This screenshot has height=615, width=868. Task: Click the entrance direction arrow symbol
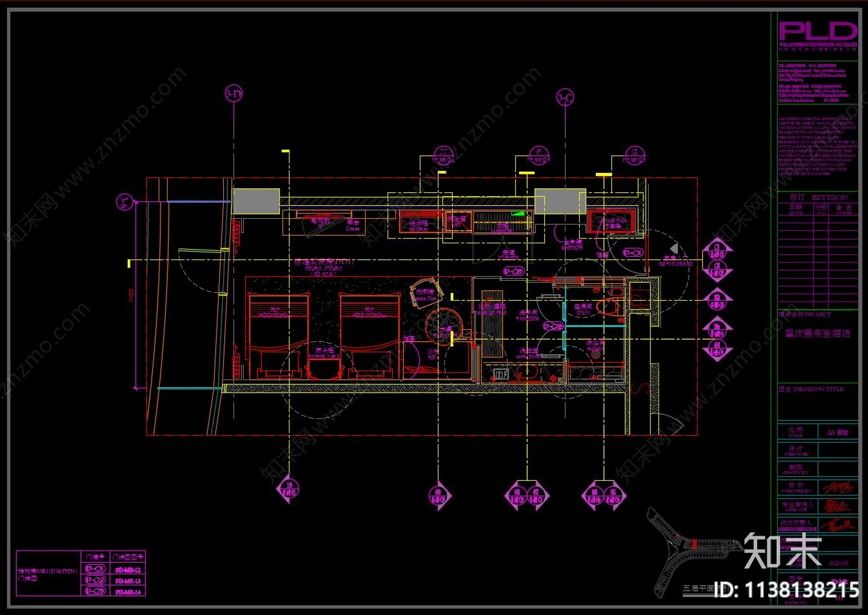coord(674,248)
